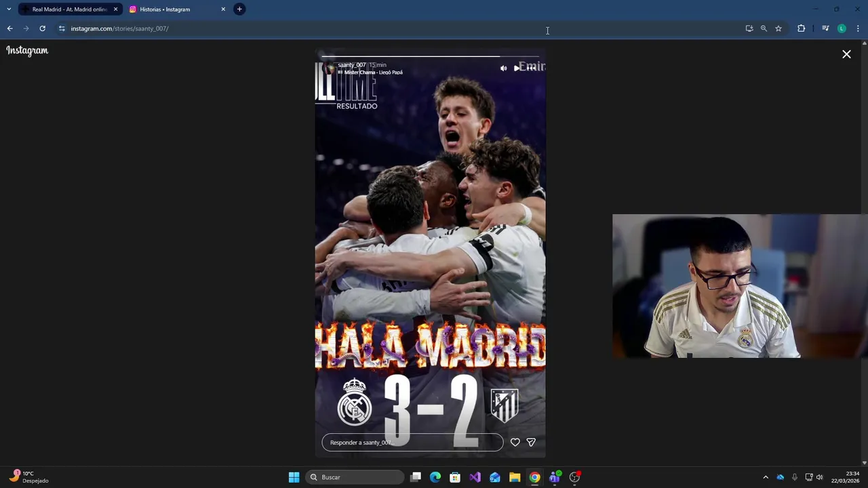Expand the tab search dropdown

pyautogui.click(x=9, y=9)
